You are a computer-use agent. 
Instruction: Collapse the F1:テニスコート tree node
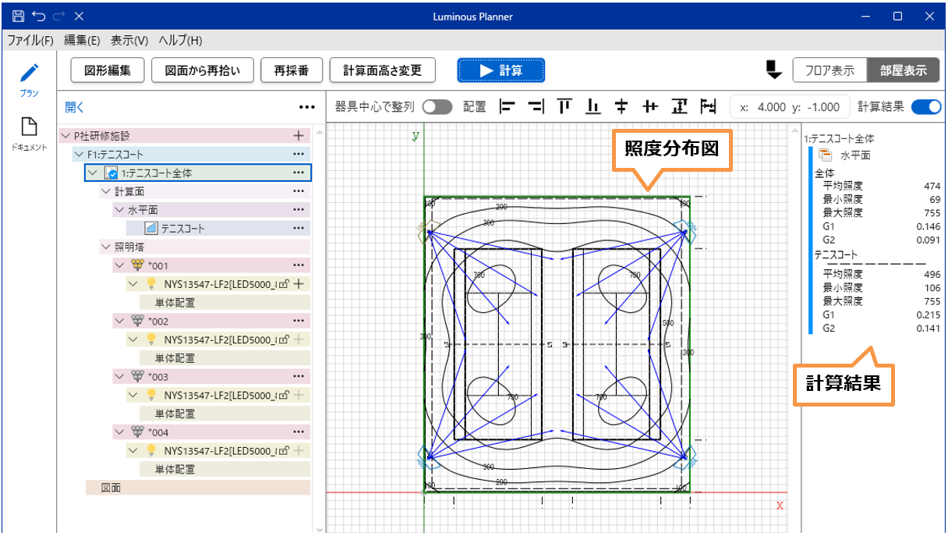click(79, 154)
